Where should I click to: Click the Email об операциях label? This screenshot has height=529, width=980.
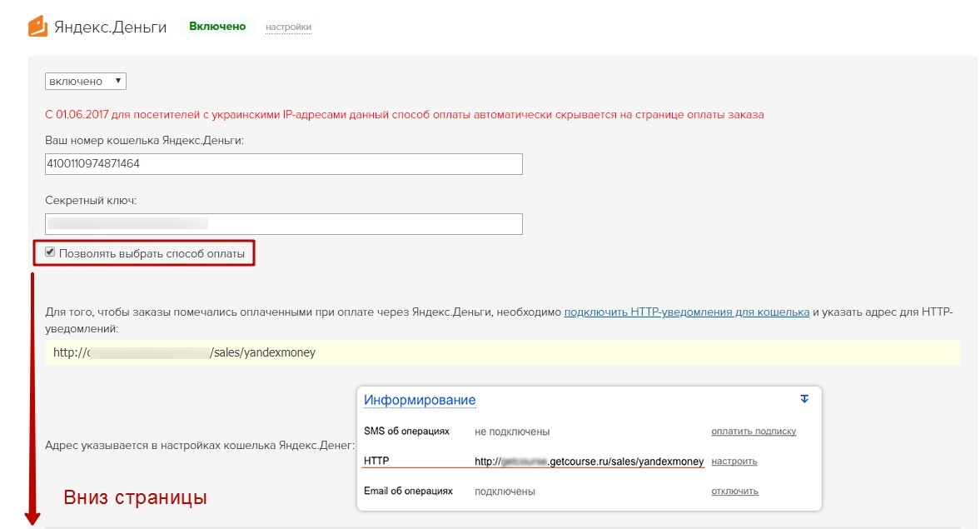[x=408, y=492]
